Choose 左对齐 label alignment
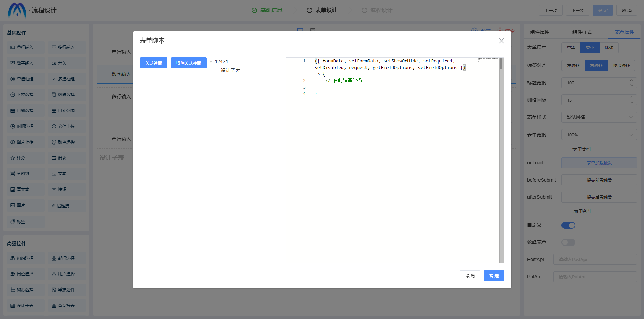The image size is (644, 319). [573, 66]
